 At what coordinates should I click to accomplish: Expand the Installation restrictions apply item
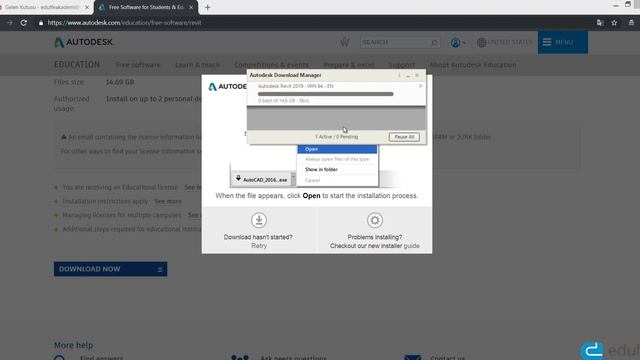[x=56, y=201]
